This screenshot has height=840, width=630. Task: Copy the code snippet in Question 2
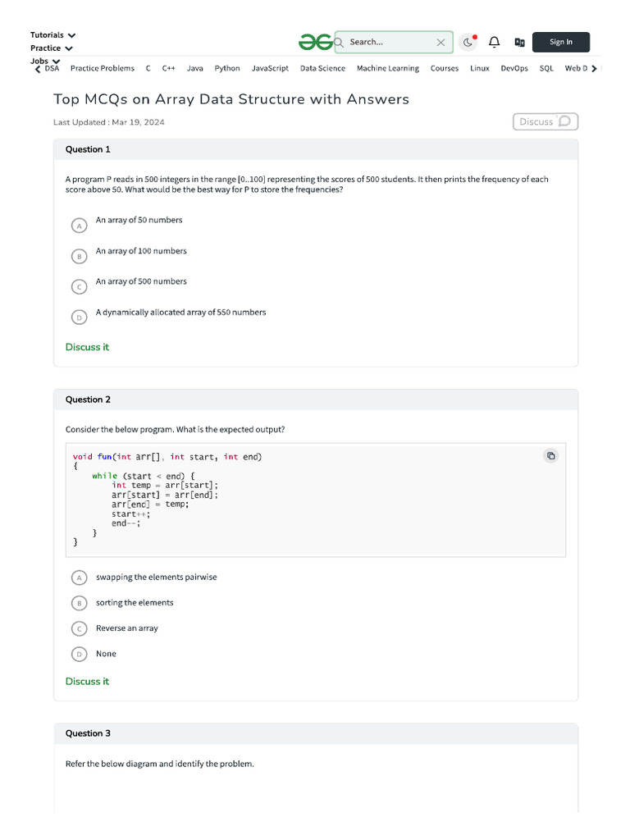(x=551, y=456)
